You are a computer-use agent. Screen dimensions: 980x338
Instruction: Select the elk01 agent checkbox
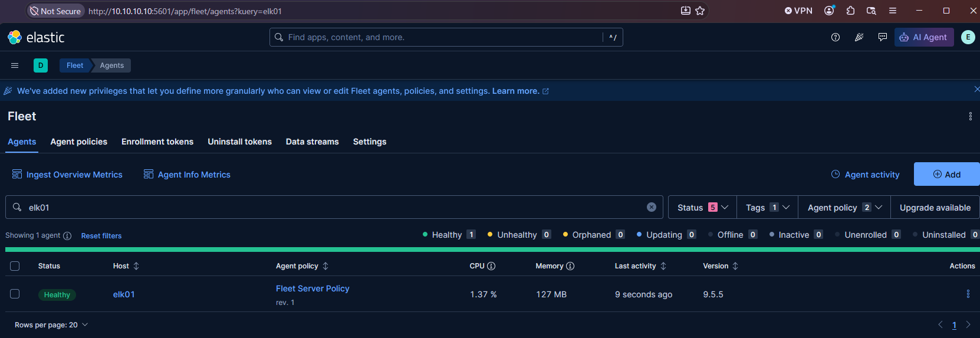[15, 294]
